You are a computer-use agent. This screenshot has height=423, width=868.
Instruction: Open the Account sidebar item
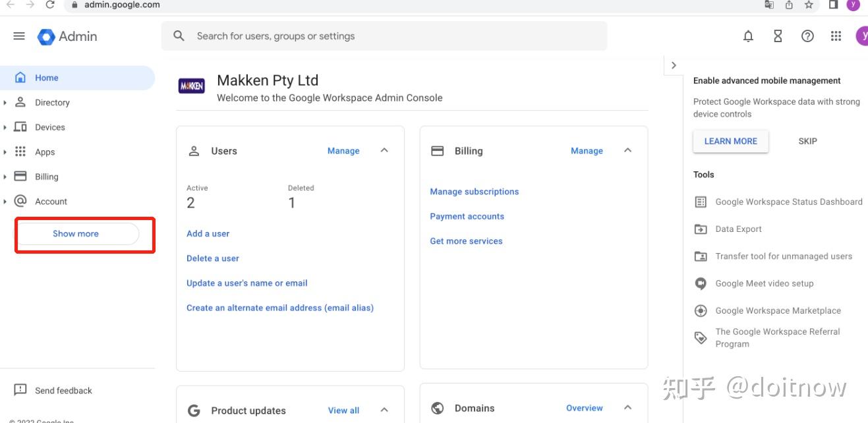pos(51,202)
